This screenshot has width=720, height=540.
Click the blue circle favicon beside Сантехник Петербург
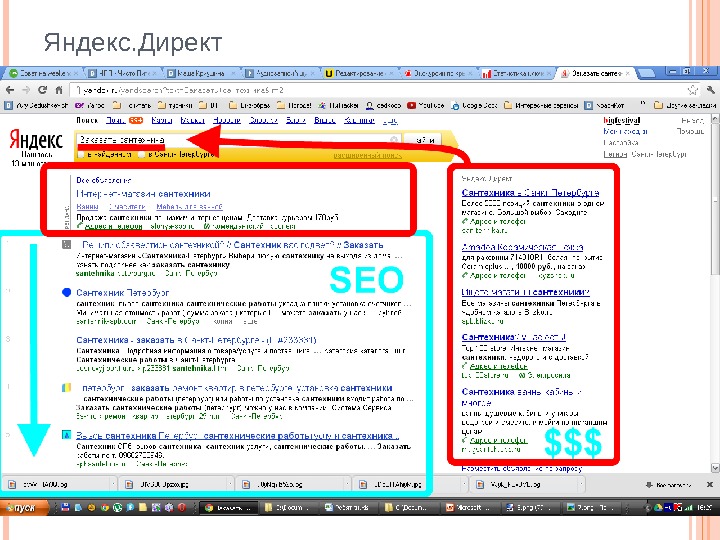(67, 292)
